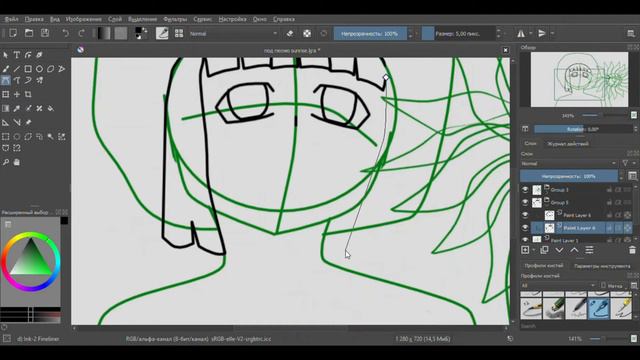Toggle preserve alpha in the toolbar

click(x=307, y=33)
